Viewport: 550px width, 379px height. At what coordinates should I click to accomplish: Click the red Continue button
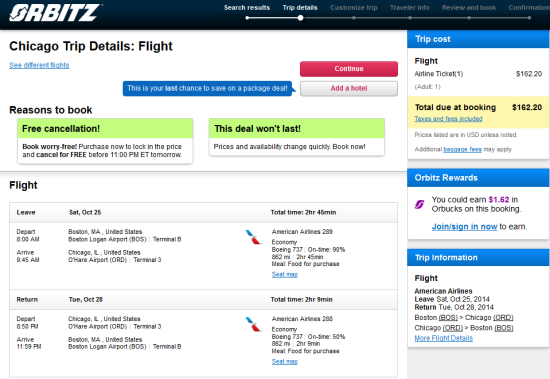(349, 69)
